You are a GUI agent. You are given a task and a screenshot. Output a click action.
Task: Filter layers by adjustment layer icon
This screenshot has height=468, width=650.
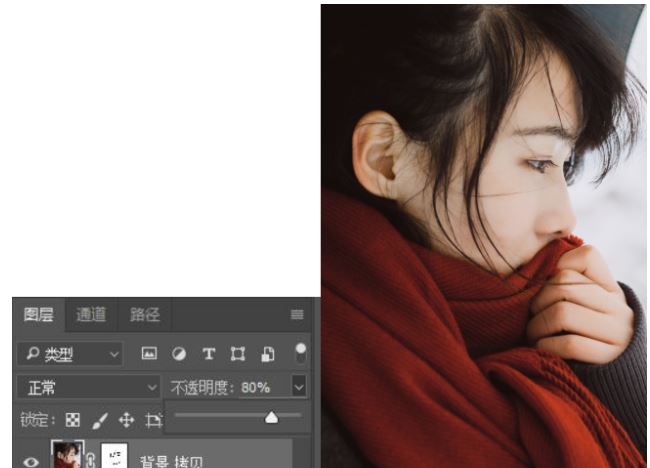(x=179, y=354)
